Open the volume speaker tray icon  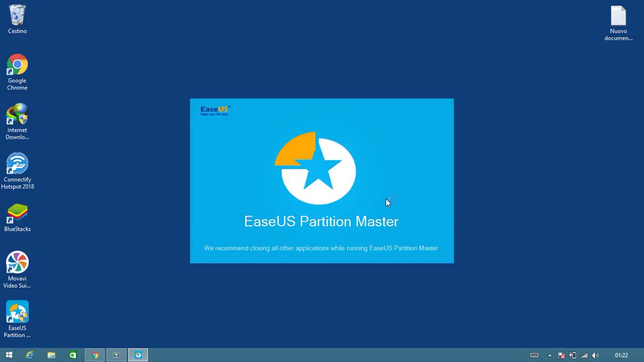tap(596, 355)
